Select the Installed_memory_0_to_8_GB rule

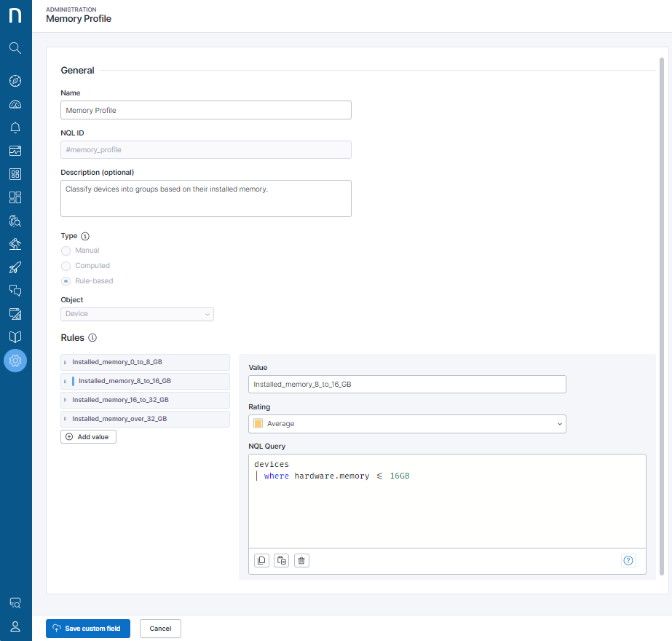tap(146, 362)
